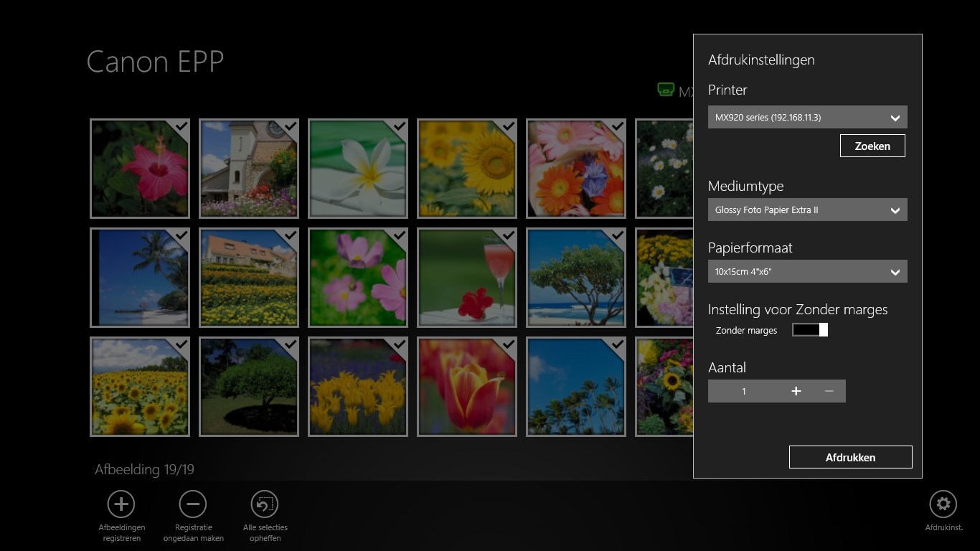Select the white plumeria flower thumbnail
Screen dimensions: 980x551
(358, 169)
